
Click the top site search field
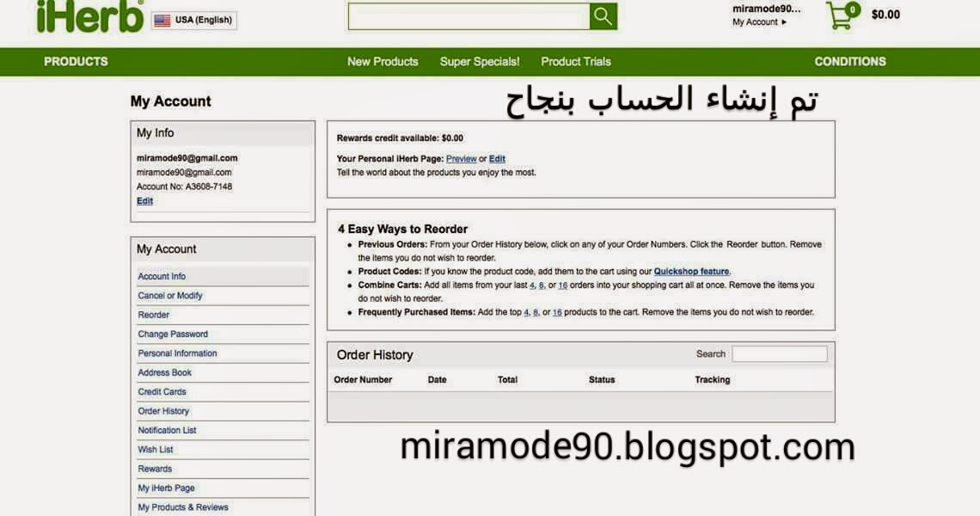tap(469, 16)
